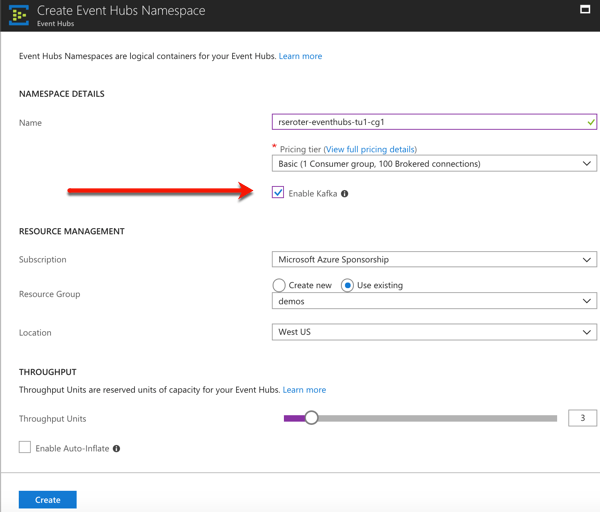600x512 pixels.
Task: Click the Throughput Units number box
Action: click(x=582, y=418)
